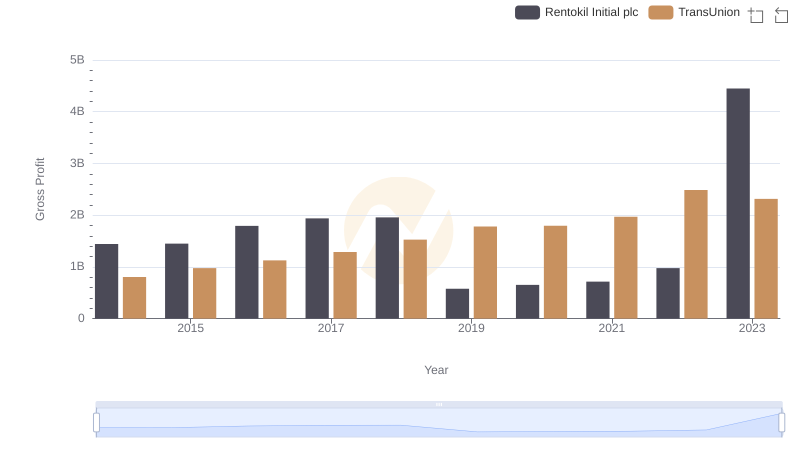Click the 2014 TransUnion bar
This screenshot has width=800, height=461.
(135, 298)
